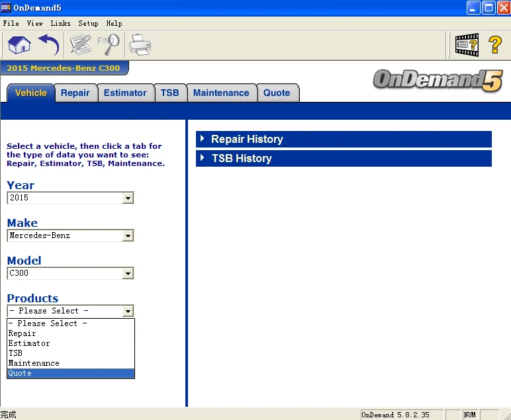Screen dimensions: 511x420
Task: Switch to the Maintenance tab
Action: point(221,93)
